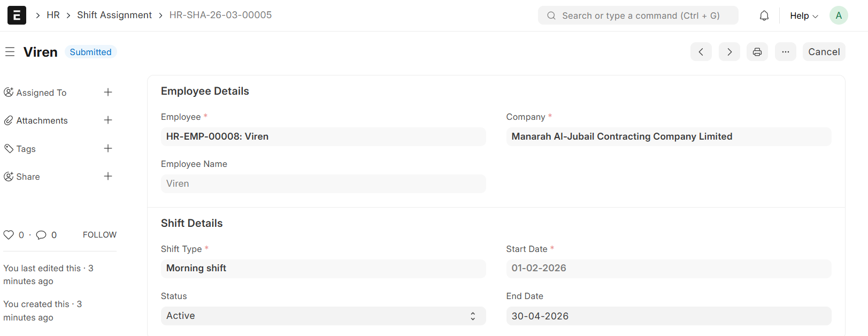Open the user avatar menu
868x336 pixels.
click(838, 16)
